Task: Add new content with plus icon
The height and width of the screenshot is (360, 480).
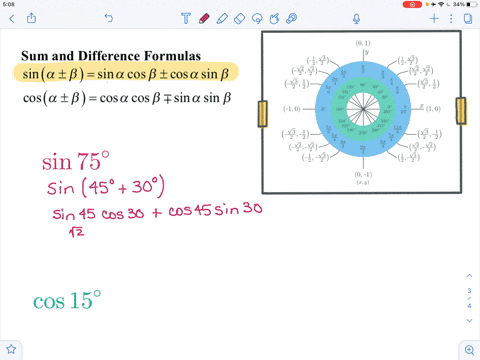Action: point(434,18)
